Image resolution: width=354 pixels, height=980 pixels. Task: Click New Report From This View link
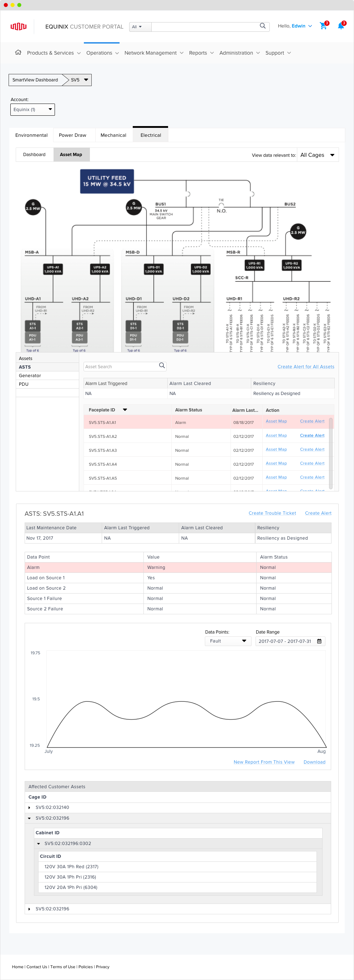[264, 762]
